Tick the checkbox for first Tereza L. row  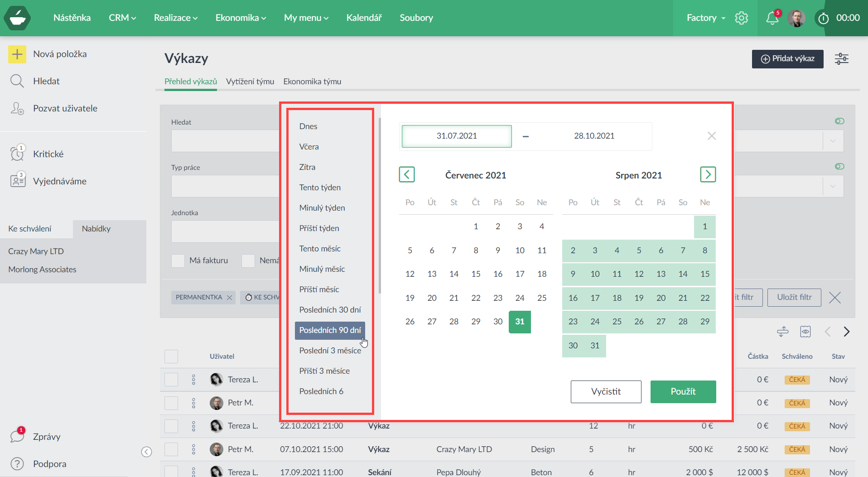point(171,380)
